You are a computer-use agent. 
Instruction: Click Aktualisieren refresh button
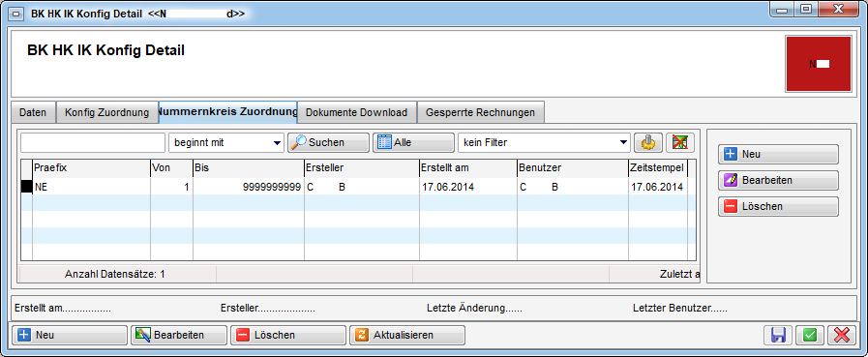point(407,336)
